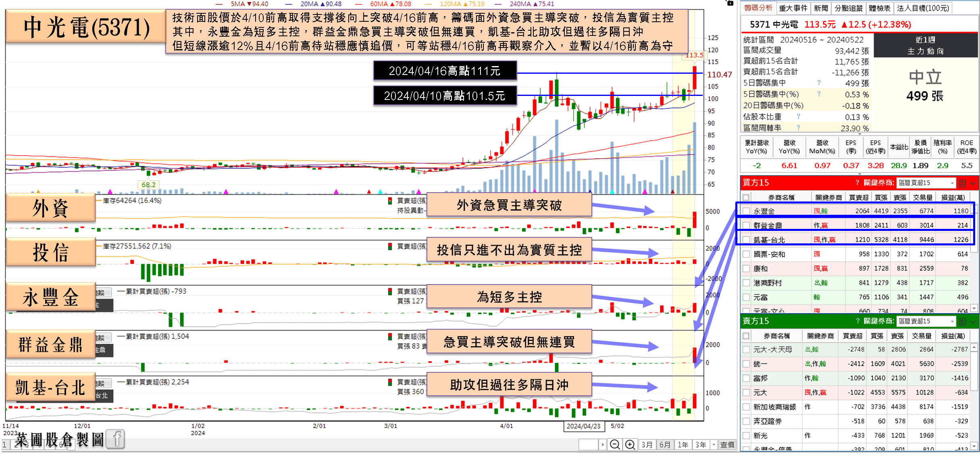Tick the 國票-安和 broker checkbox

click(x=746, y=254)
